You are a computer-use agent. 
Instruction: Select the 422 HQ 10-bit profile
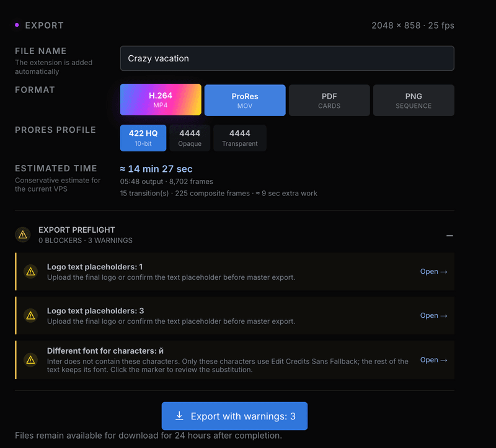click(143, 138)
